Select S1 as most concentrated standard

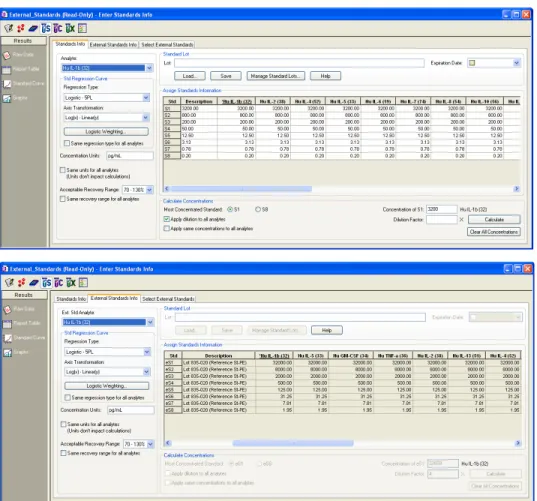point(230,209)
